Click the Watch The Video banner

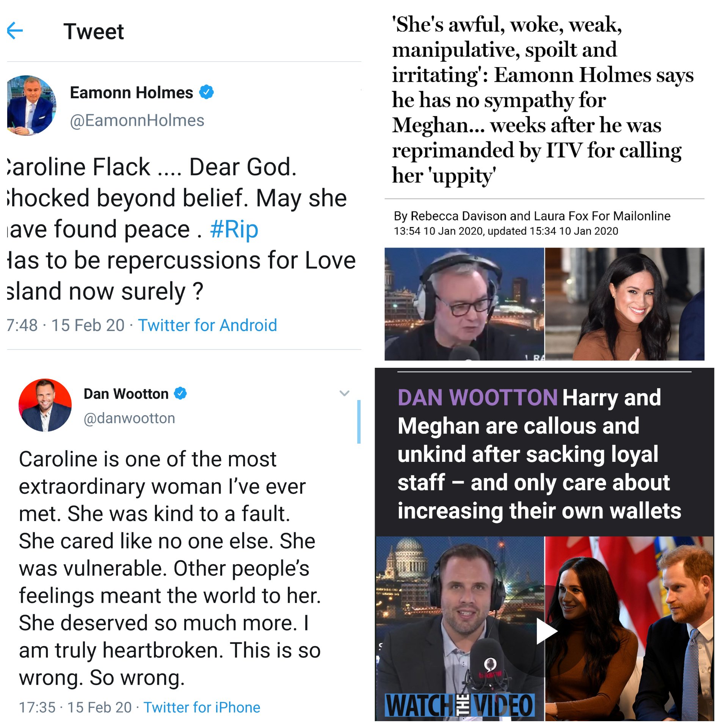coord(460,705)
